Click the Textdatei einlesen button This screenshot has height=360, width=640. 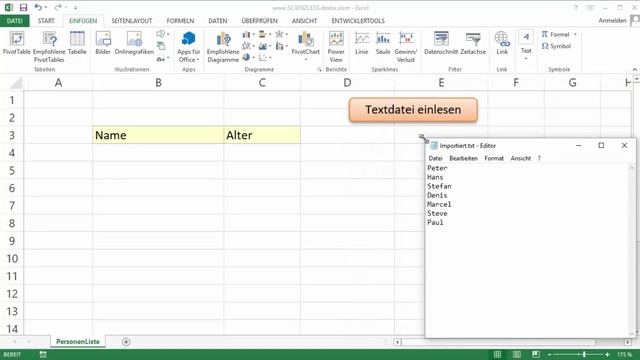point(413,110)
